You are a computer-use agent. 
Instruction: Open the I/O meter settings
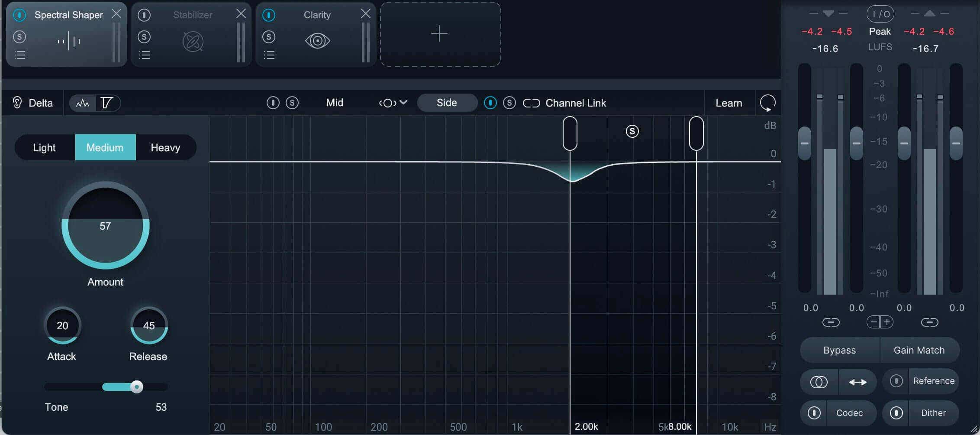(880, 14)
